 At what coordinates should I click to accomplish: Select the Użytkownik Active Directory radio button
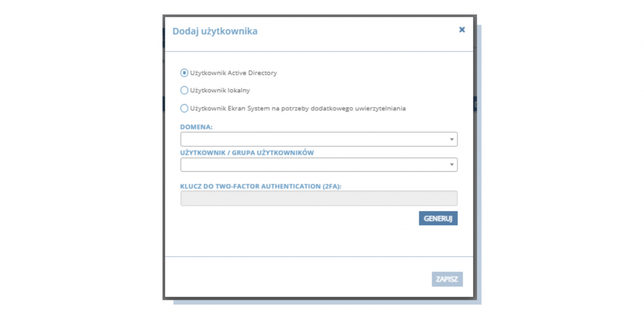[x=184, y=73]
